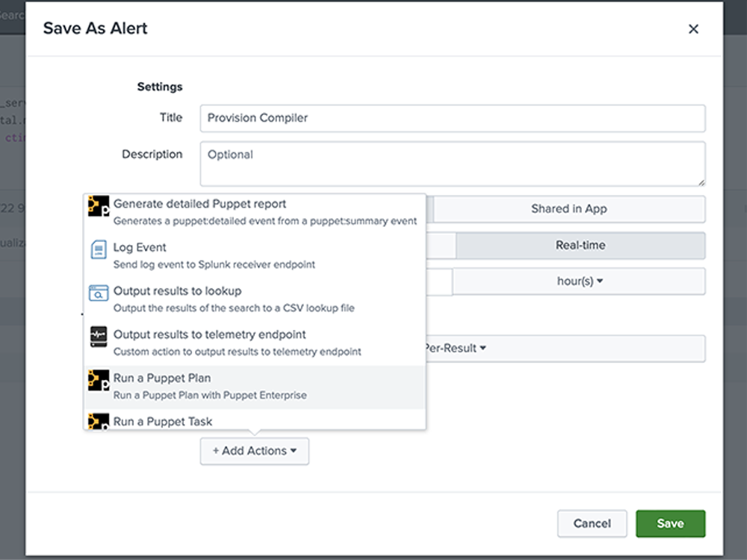This screenshot has height=560, width=747.
Task: Close the Save As Alert dialog
Action: pos(693,29)
